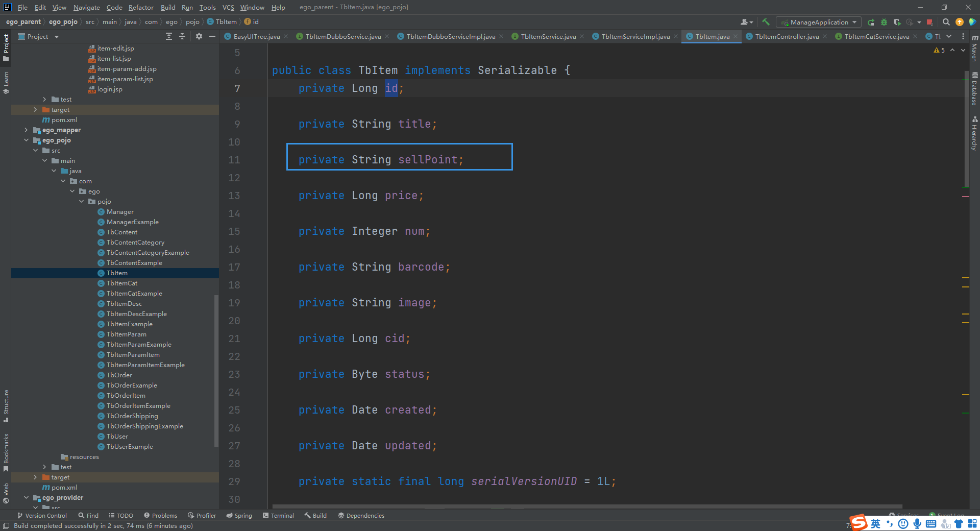Open Version Control tool window button
The height and width of the screenshot is (531, 980).
(x=42, y=515)
